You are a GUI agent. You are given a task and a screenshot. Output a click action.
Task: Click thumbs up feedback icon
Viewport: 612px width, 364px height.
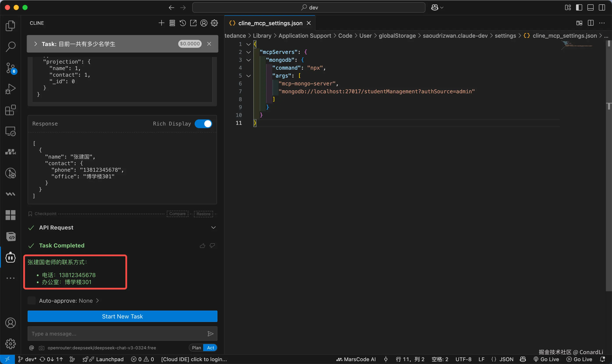pyautogui.click(x=202, y=246)
